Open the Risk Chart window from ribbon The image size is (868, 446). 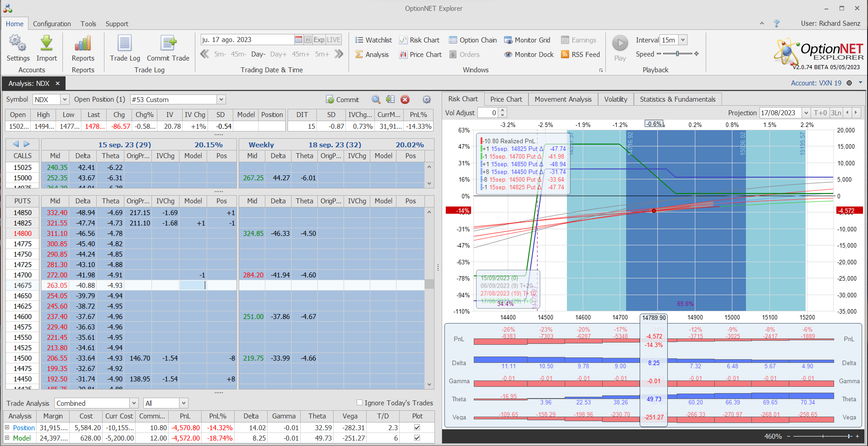point(420,40)
